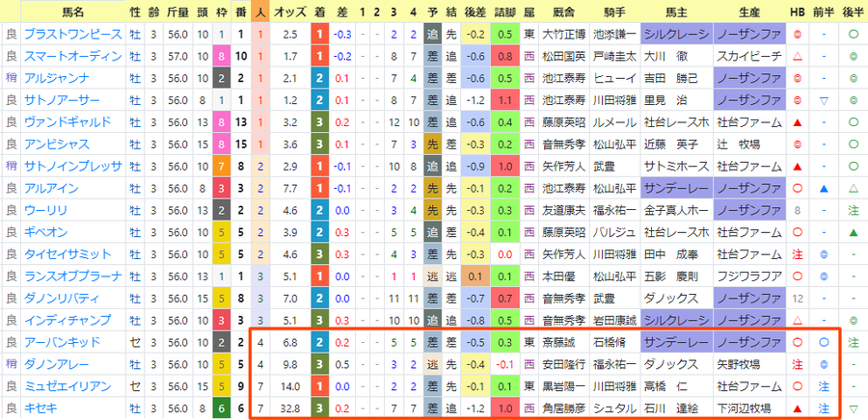Screen dimensions: 868x420
Task: Select owner 大川 徹 cell
Action: click(x=676, y=57)
